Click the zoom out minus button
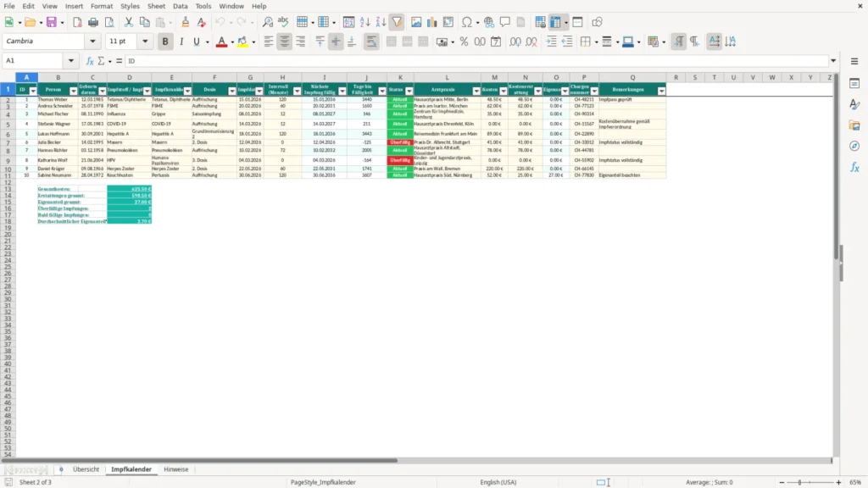This screenshot has height=488, width=868. pyautogui.click(x=782, y=482)
